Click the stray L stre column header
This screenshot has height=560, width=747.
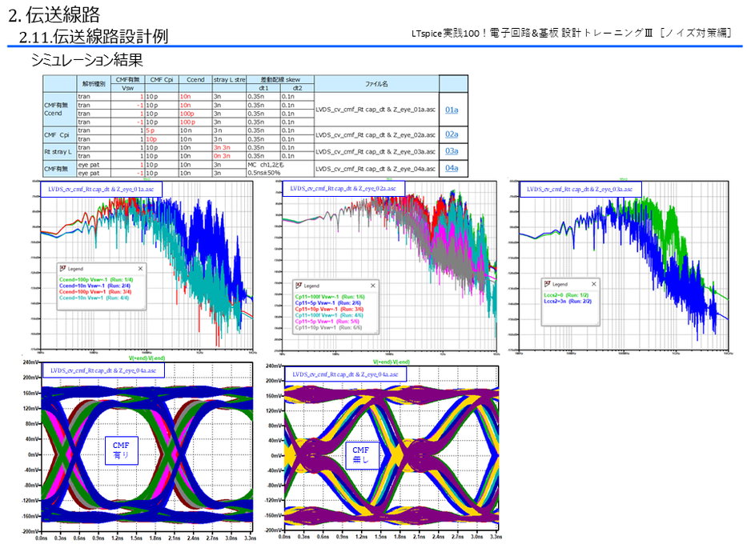pyautogui.click(x=229, y=79)
